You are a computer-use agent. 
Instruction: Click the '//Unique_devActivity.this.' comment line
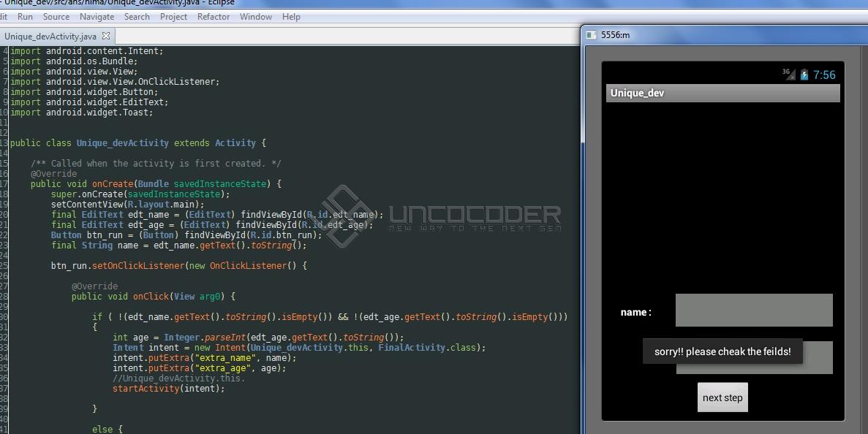[179, 378]
